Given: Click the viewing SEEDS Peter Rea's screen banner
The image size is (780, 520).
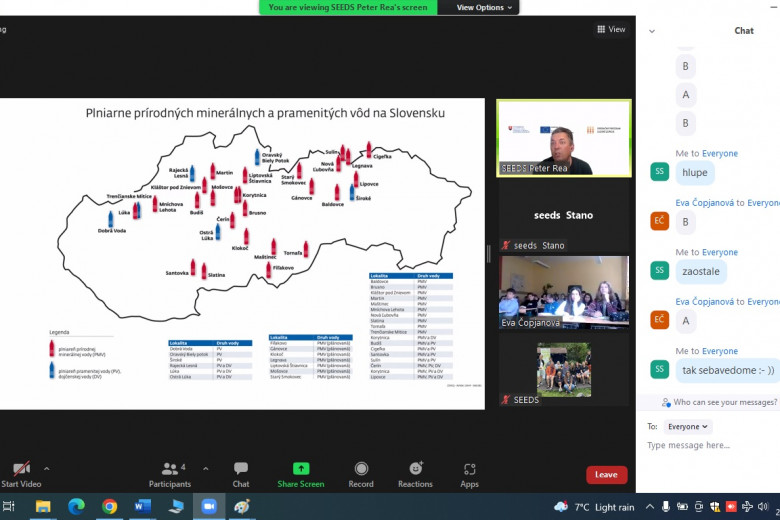Looking at the screenshot, I should 348,7.
